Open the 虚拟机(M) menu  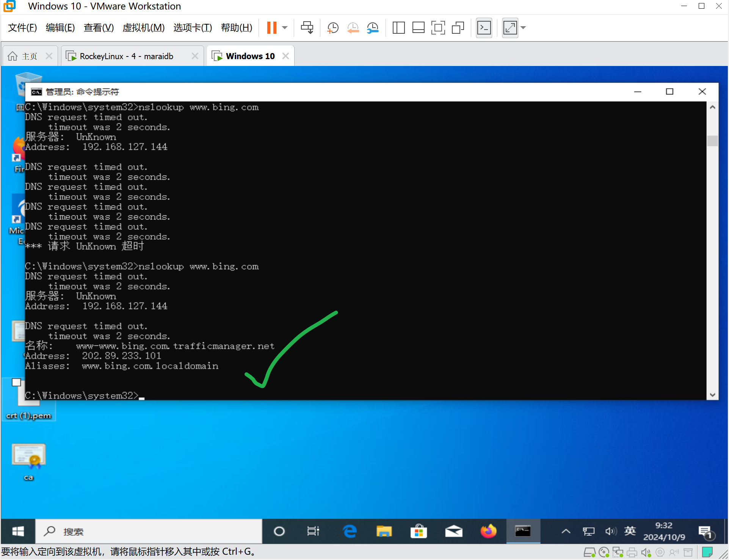tap(143, 28)
